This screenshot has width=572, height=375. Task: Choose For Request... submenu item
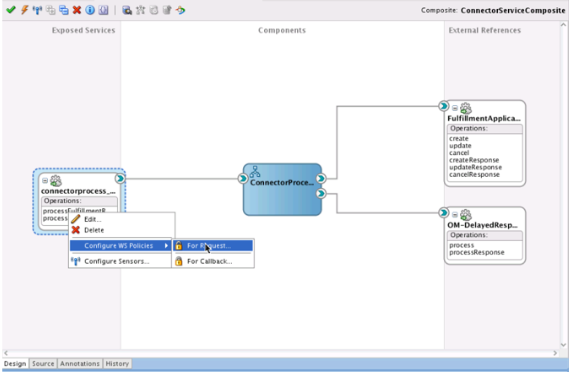(213, 246)
